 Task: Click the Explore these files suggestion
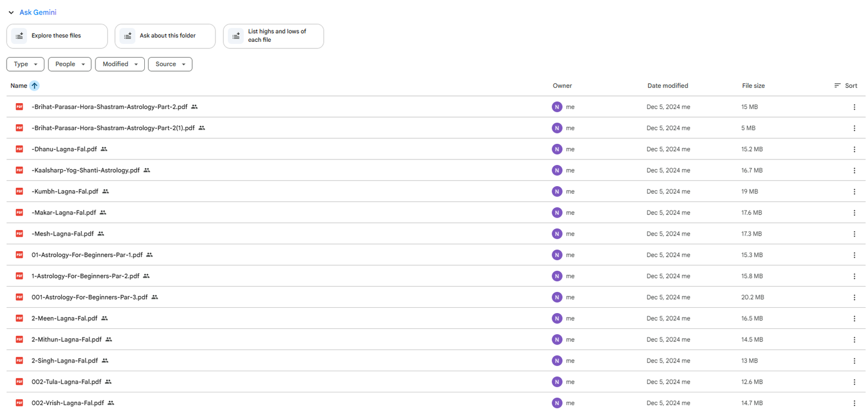click(x=57, y=36)
